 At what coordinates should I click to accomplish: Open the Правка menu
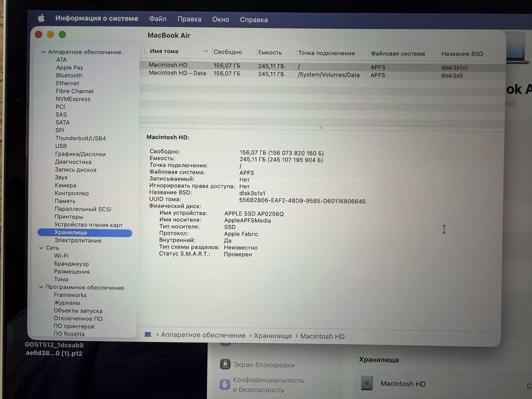(x=189, y=19)
